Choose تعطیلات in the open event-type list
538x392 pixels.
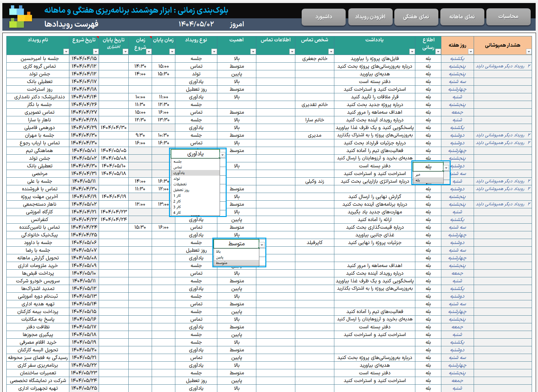point(195,184)
